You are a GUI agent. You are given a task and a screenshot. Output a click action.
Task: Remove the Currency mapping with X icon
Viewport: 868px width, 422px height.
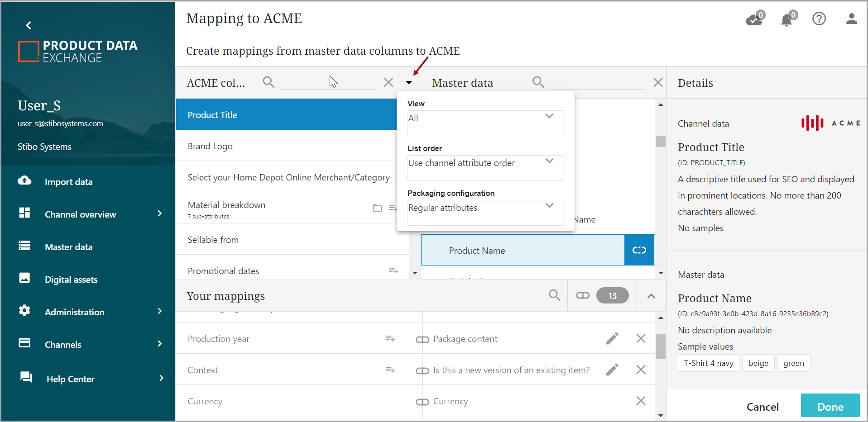[x=641, y=401]
